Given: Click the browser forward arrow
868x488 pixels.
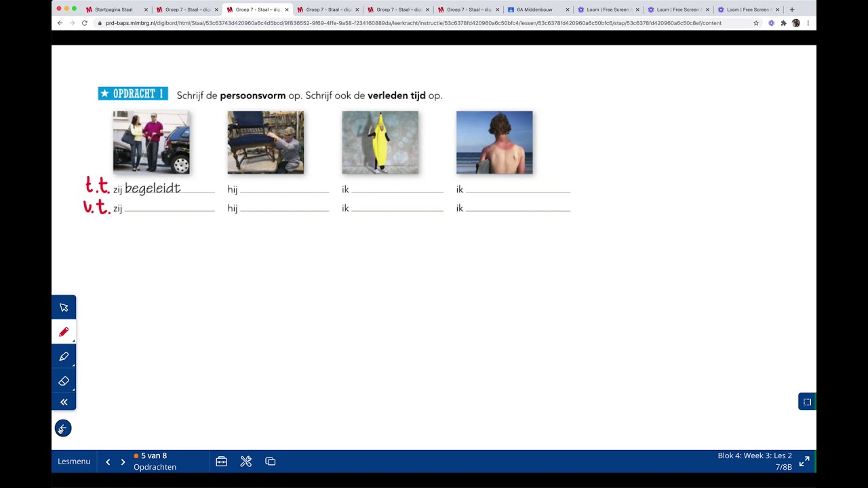Looking at the screenshot, I should 72,23.
